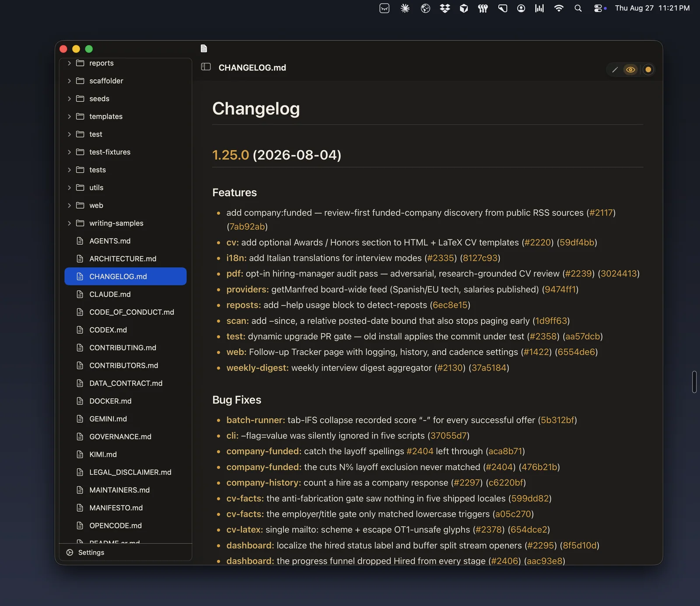Click the scaffolder folder icon

coord(80,81)
